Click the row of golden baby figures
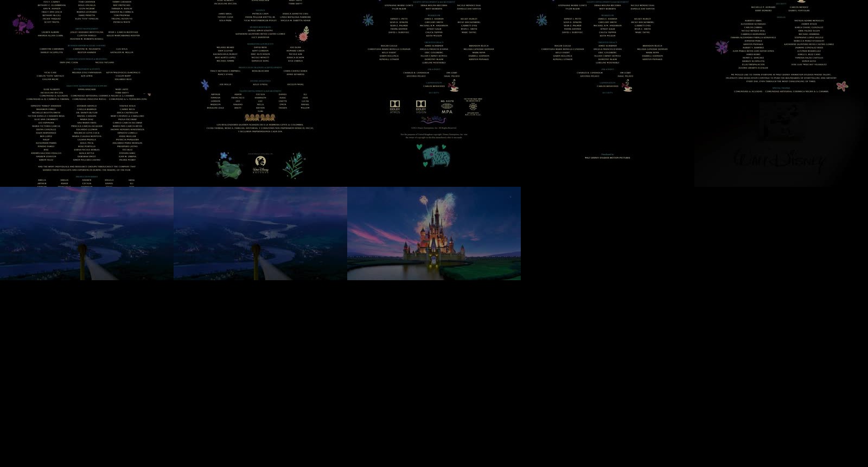This screenshot has height=467, width=868. click(x=260, y=117)
